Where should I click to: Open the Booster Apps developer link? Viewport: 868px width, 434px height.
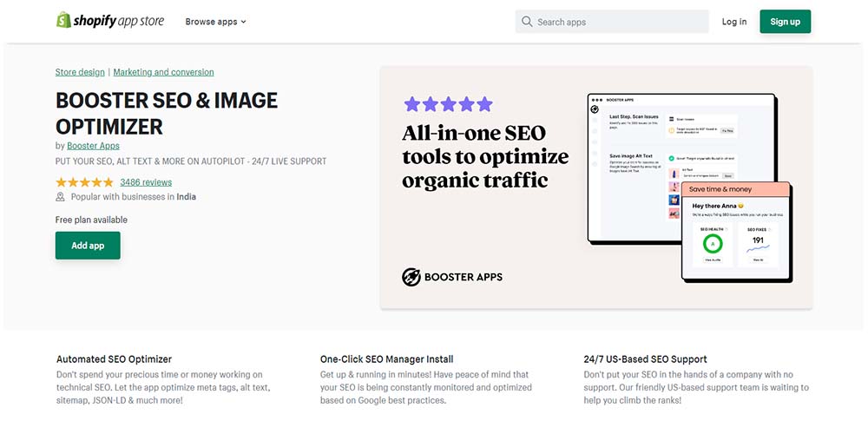click(x=93, y=146)
